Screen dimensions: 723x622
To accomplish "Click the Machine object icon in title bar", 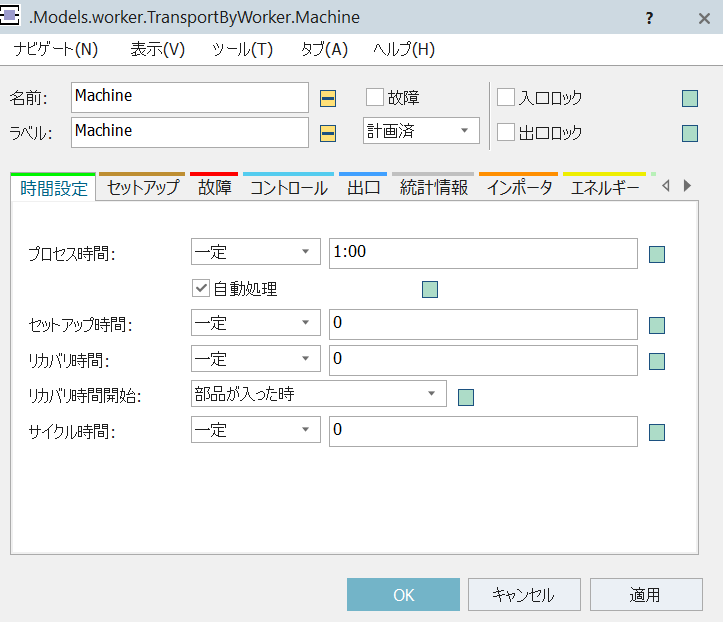I will coord(10,15).
